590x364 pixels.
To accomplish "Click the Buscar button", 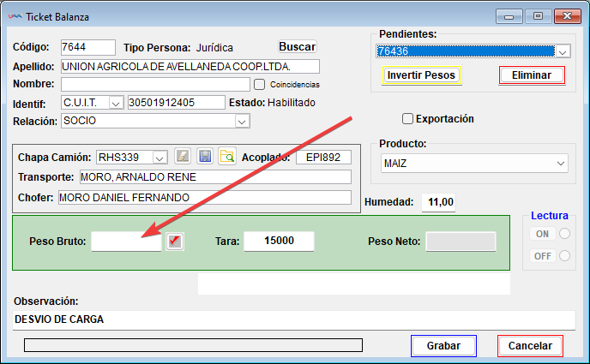I will point(298,47).
